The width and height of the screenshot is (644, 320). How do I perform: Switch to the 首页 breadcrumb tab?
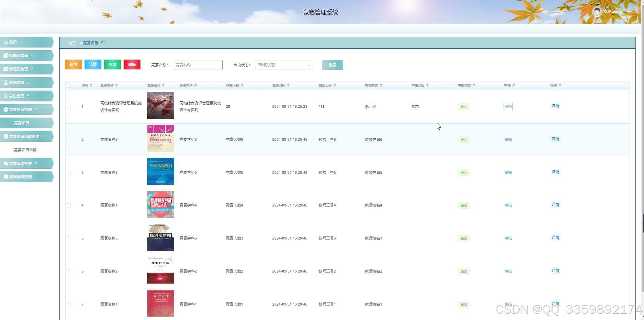(x=72, y=43)
